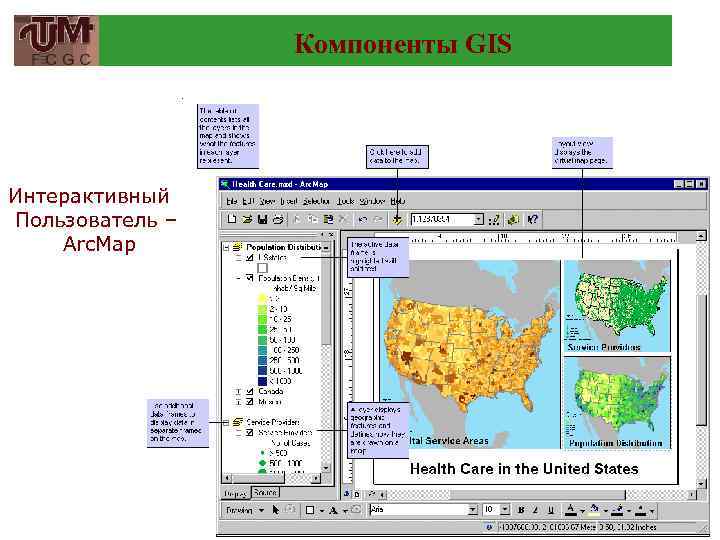Click the What's This help icon

(533, 219)
